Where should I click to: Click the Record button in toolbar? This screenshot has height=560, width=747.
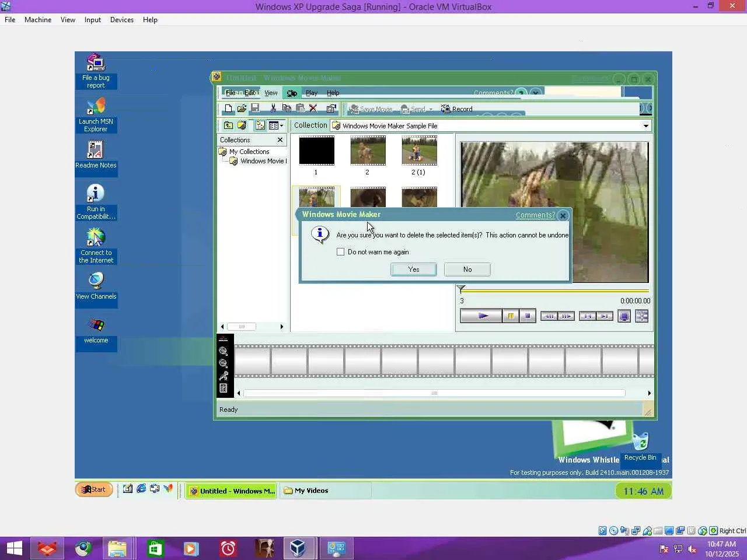coord(456,109)
